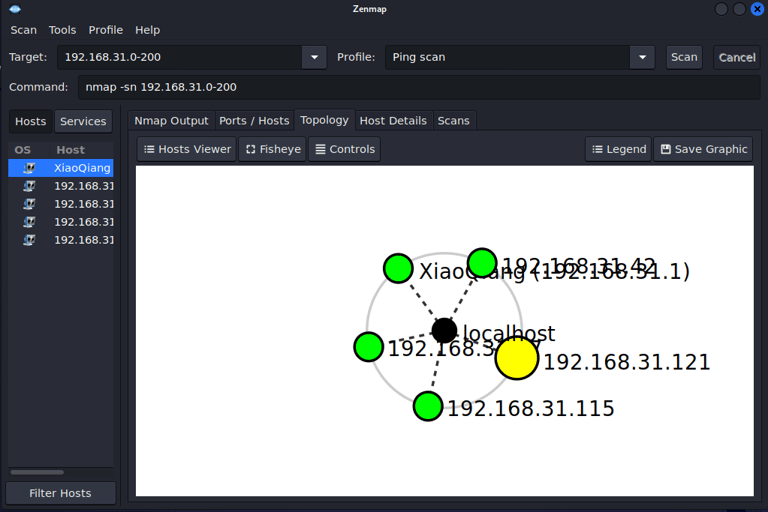Click the Command field with nmap -sn
This screenshot has height=512, width=768.
(419, 87)
